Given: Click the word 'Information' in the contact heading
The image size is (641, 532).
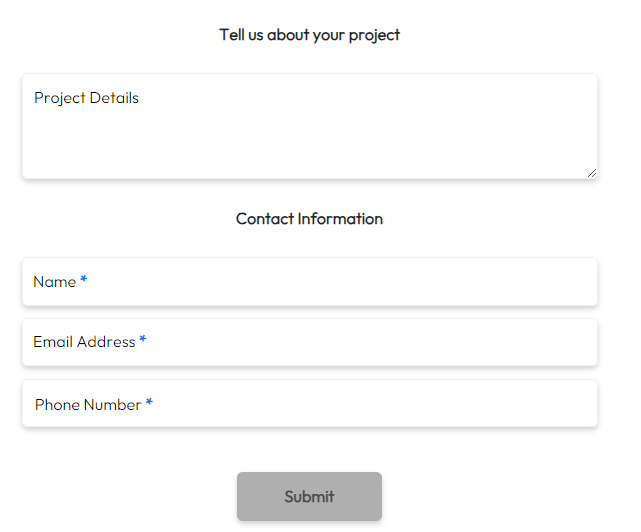Looking at the screenshot, I should pyautogui.click(x=340, y=219).
